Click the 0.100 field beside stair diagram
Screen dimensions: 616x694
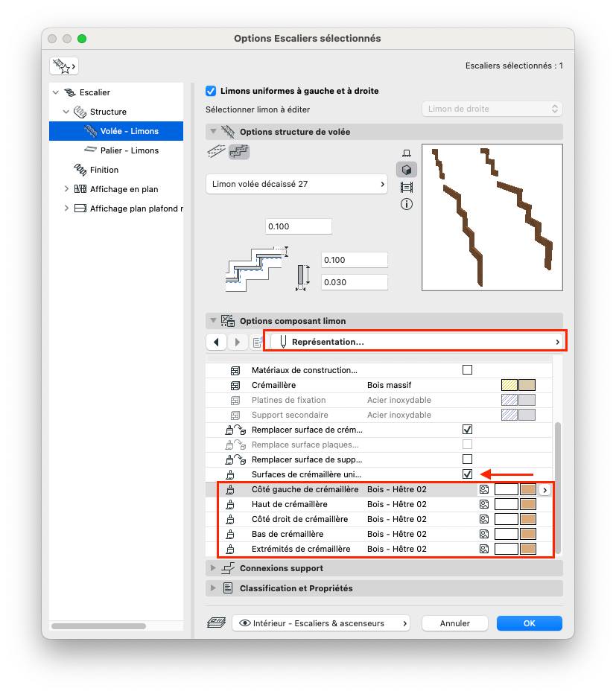[355, 261]
